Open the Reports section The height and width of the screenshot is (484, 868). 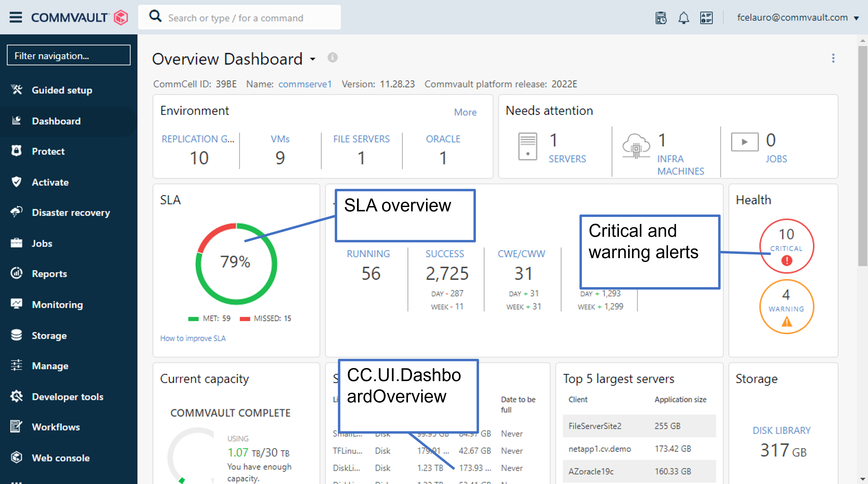[49, 274]
